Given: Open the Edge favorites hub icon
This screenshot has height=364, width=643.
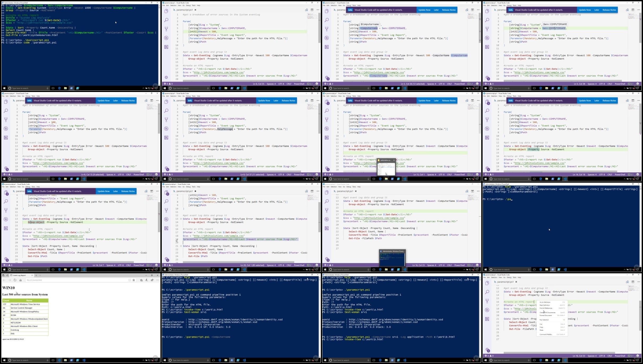Looking at the screenshot, I should [x=141, y=280].
